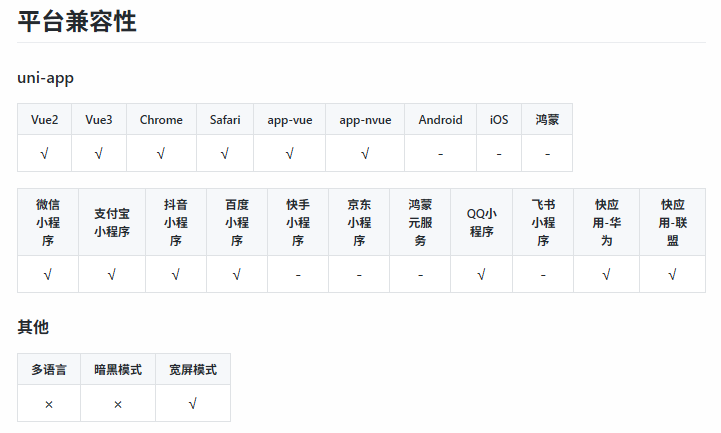Click the 其他 section heading
This screenshot has height=433, width=721.
pos(33,327)
